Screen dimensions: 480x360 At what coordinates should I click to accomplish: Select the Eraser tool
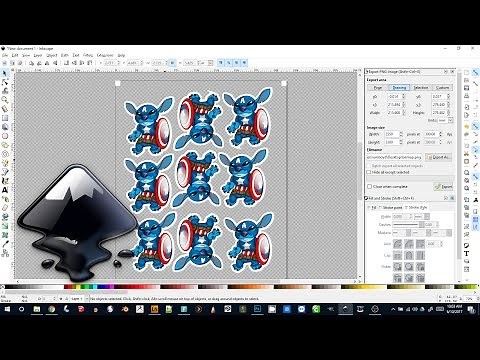pyautogui.click(x=5, y=208)
